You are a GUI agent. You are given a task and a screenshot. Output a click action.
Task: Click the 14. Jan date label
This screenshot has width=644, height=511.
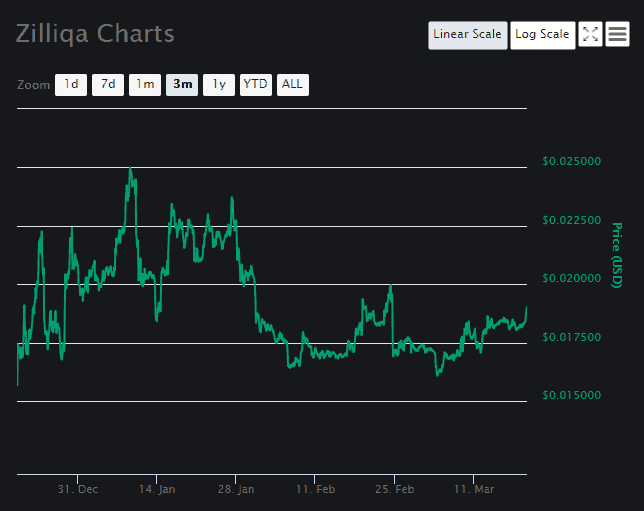click(157, 489)
